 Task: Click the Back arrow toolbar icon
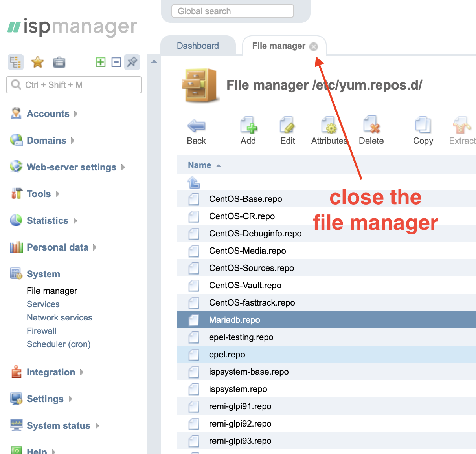pos(196,126)
